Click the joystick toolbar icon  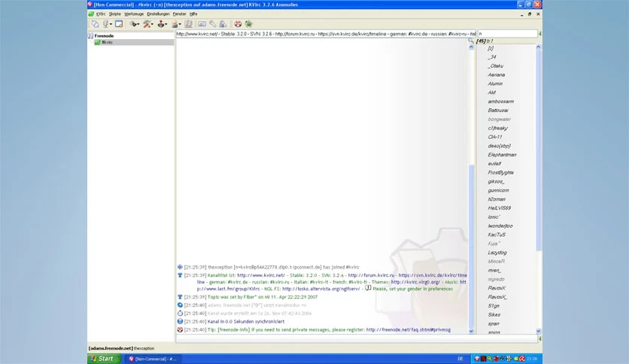pos(161,24)
